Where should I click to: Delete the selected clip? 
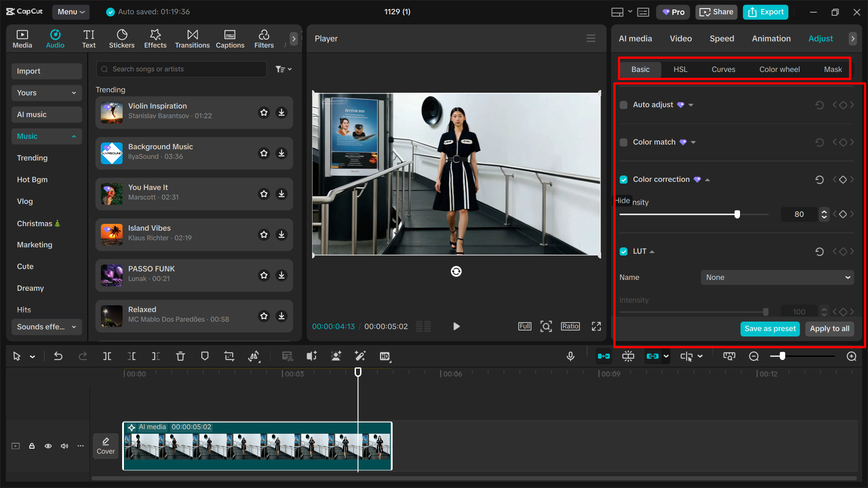click(x=180, y=356)
